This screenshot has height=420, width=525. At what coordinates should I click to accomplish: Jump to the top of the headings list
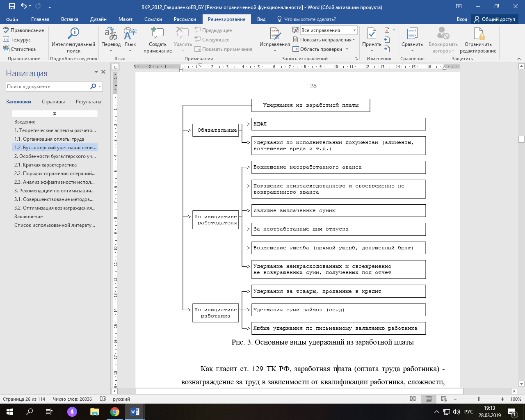(x=55, y=114)
